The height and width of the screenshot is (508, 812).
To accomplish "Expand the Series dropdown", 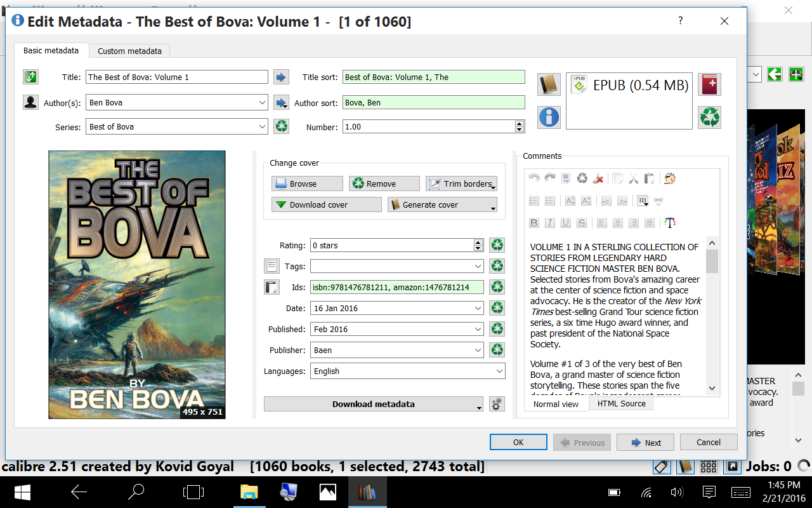I will point(263,126).
